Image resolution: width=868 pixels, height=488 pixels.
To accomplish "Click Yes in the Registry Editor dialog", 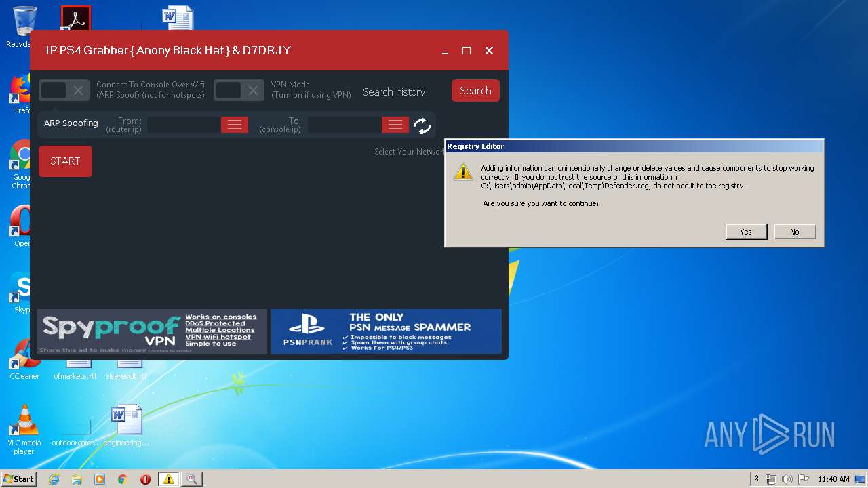I will (746, 232).
